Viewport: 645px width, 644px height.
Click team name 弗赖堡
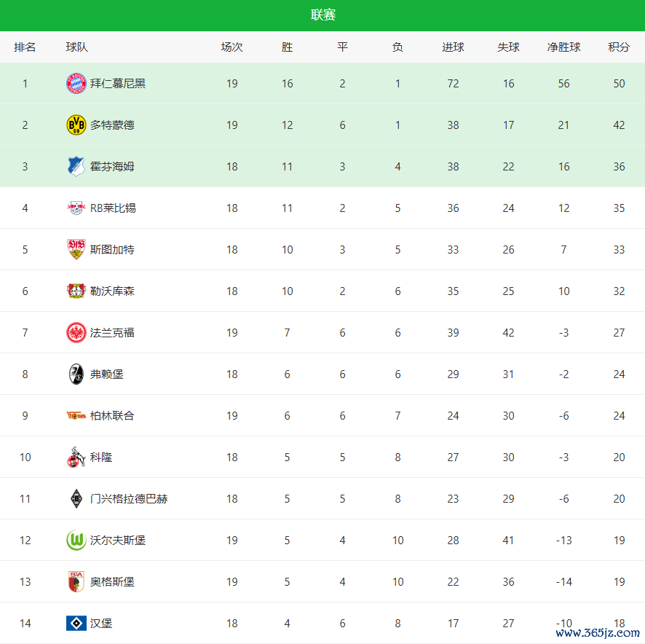pyautogui.click(x=107, y=374)
